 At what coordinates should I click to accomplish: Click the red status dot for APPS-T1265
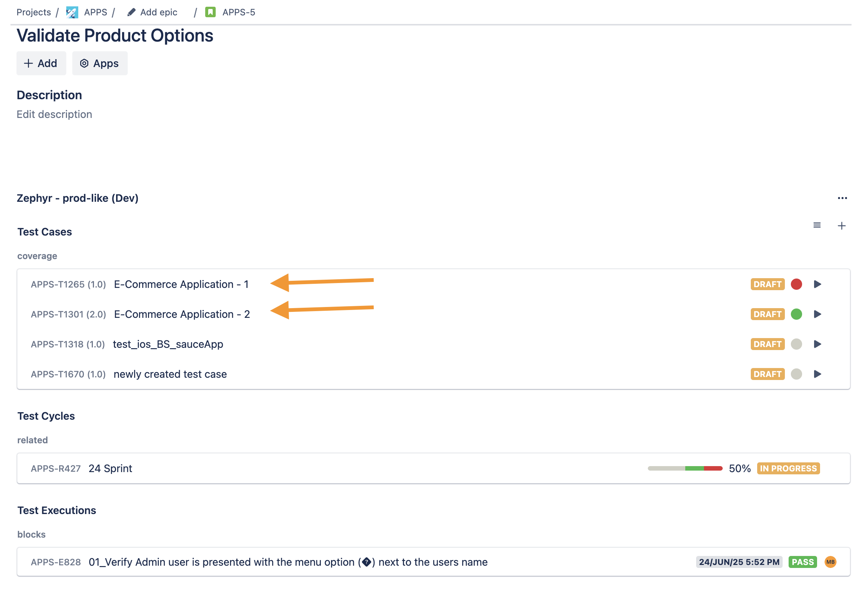point(796,284)
